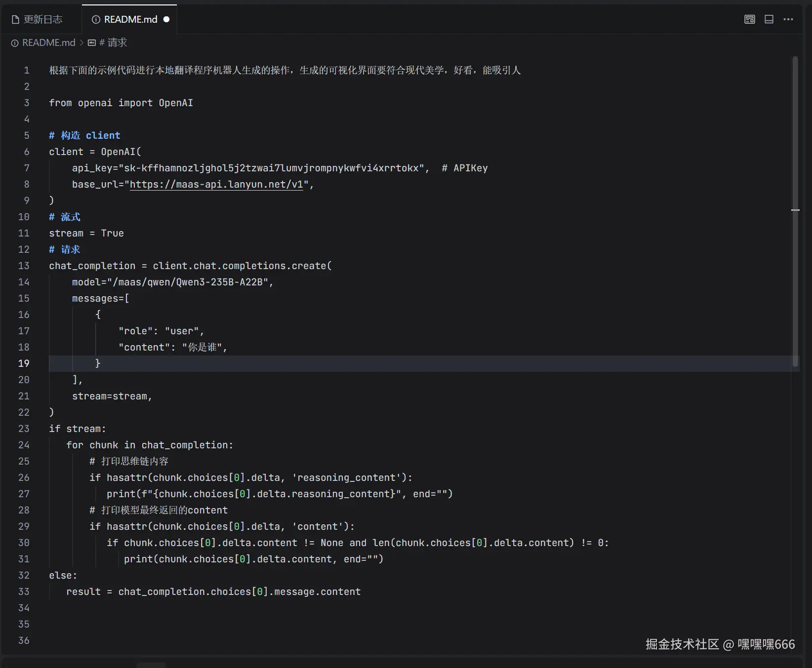Click the "# APIKey" comment

pos(465,168)
